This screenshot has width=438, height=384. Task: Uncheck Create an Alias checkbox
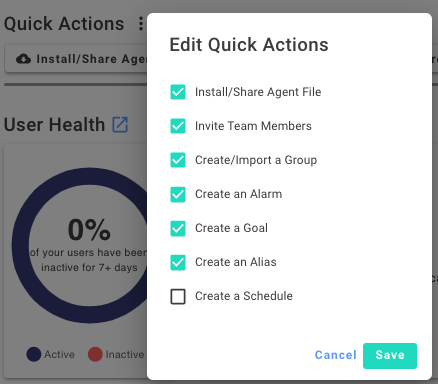point(178,262)
